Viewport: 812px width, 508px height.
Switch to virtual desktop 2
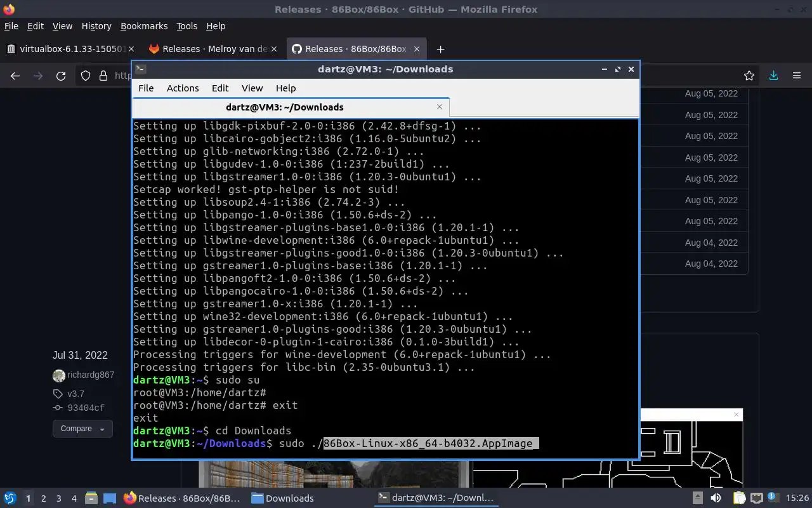[43, 498]
